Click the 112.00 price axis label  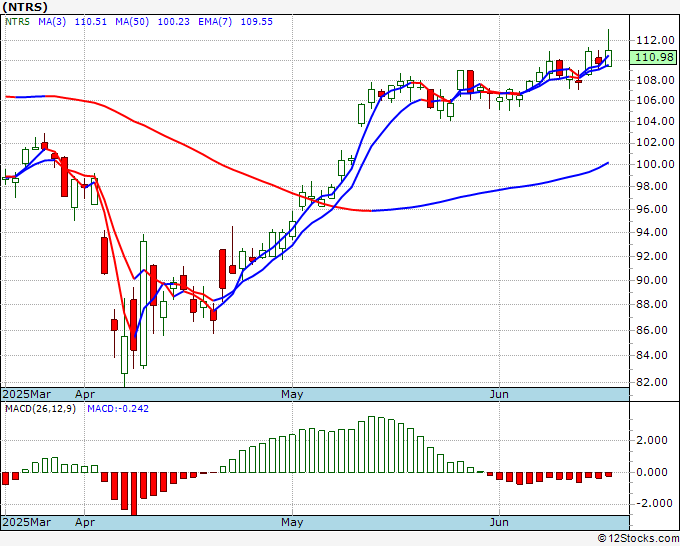click(655, 40)
